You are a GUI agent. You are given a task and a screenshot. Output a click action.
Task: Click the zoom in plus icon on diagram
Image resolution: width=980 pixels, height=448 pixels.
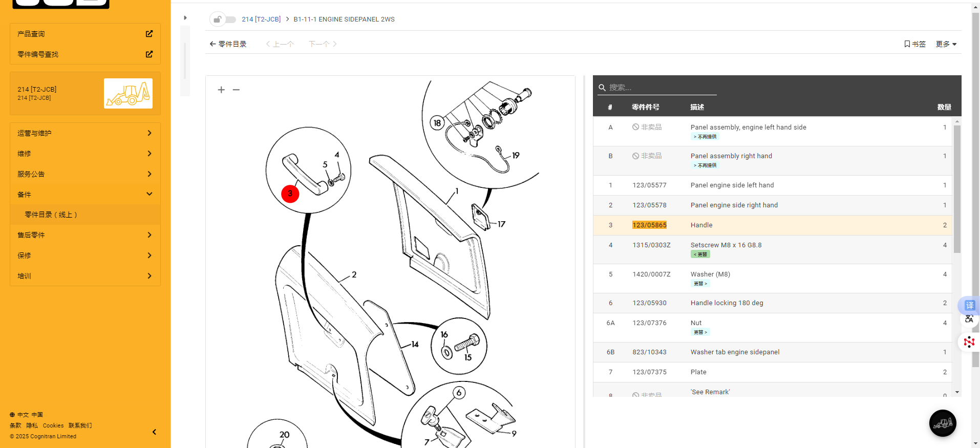coord(221,90)
